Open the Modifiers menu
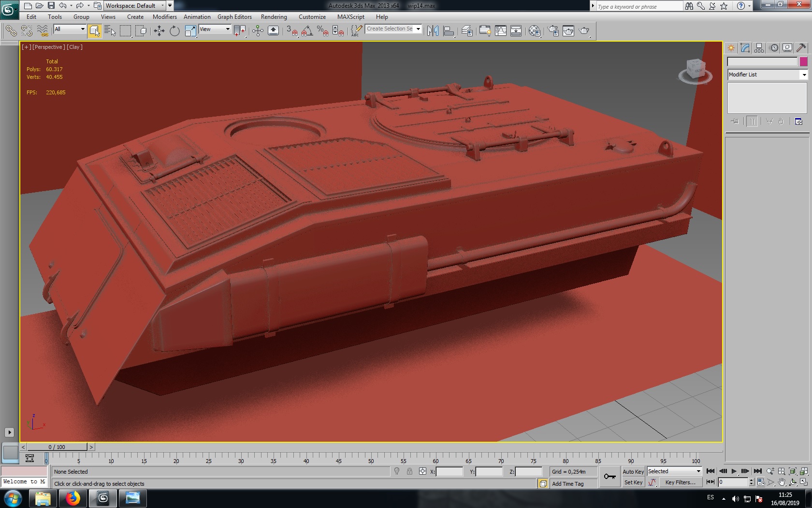Image resolution: width=812 pixels, height=508 pixels. click(165, 17)
